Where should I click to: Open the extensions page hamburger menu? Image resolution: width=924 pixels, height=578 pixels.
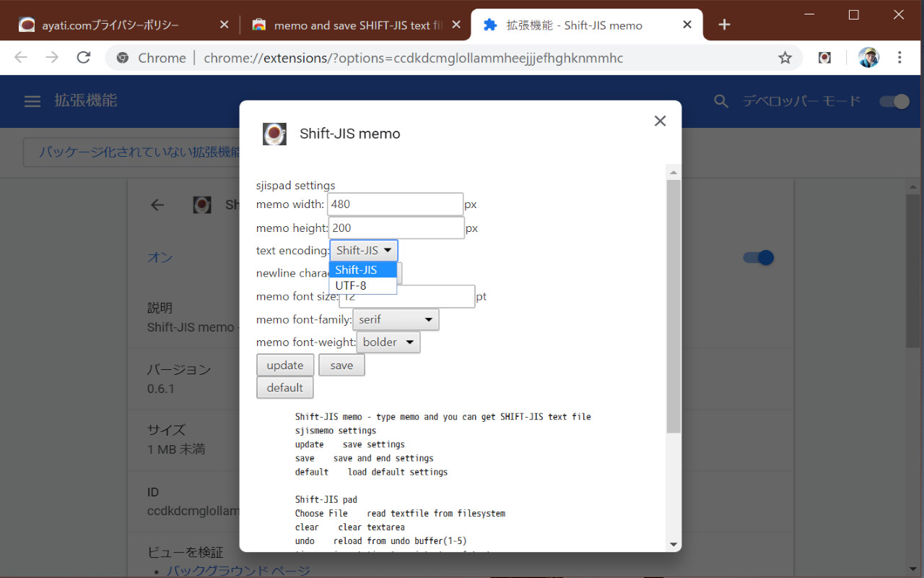pyautogui.click(x=32, y=101)
